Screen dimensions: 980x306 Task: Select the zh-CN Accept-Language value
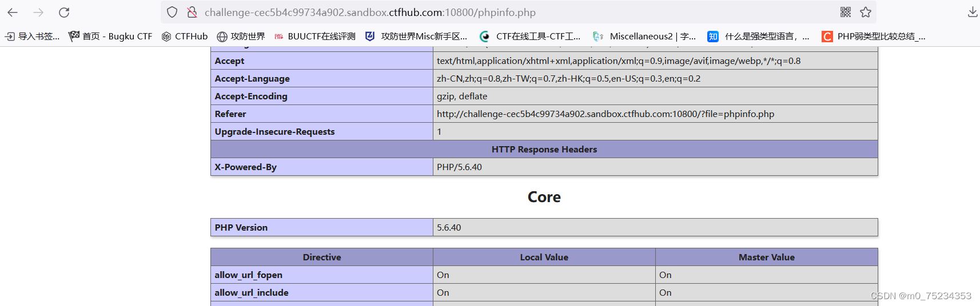[x=568, y=78]
